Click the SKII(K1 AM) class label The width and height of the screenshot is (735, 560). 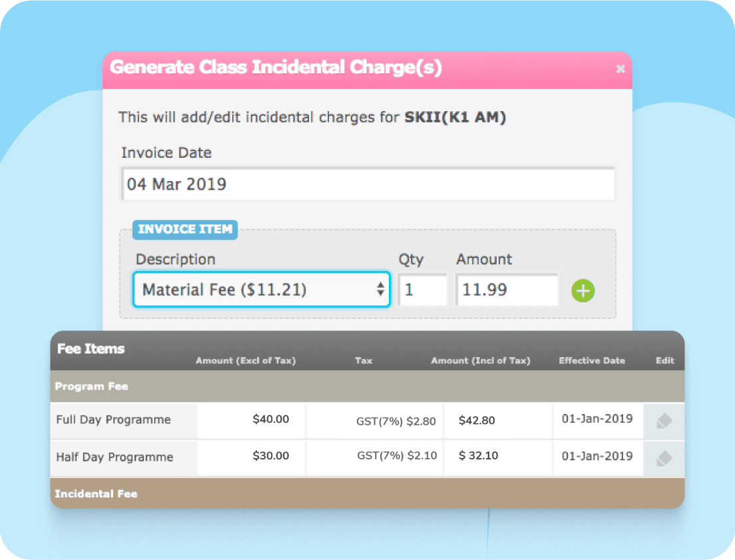[455, 117]
